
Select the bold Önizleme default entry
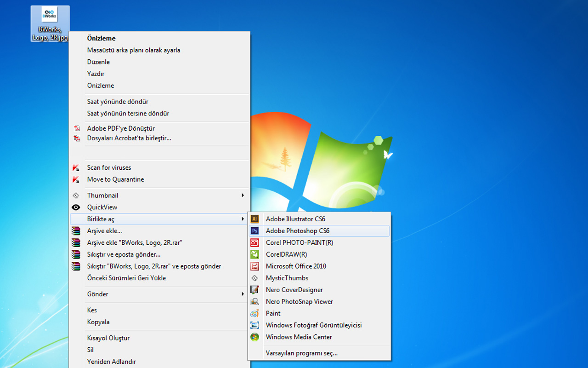click(x=102, y=38)
